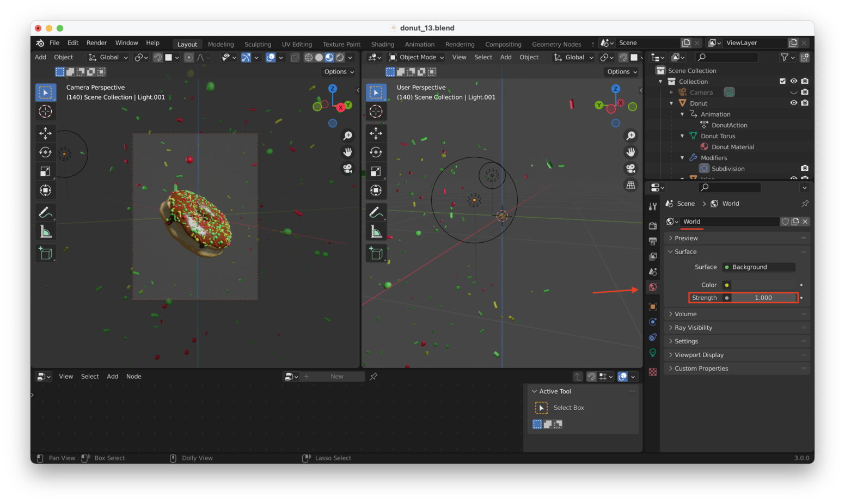Open the Render menu
The width and height of the screenshot is (845, 504).
pyautogui.click(x=96, y=43)
